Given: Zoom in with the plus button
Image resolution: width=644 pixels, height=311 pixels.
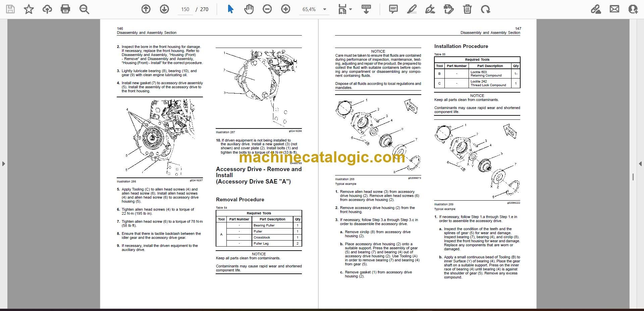Looking at the screenshot, I should point(286,9).
